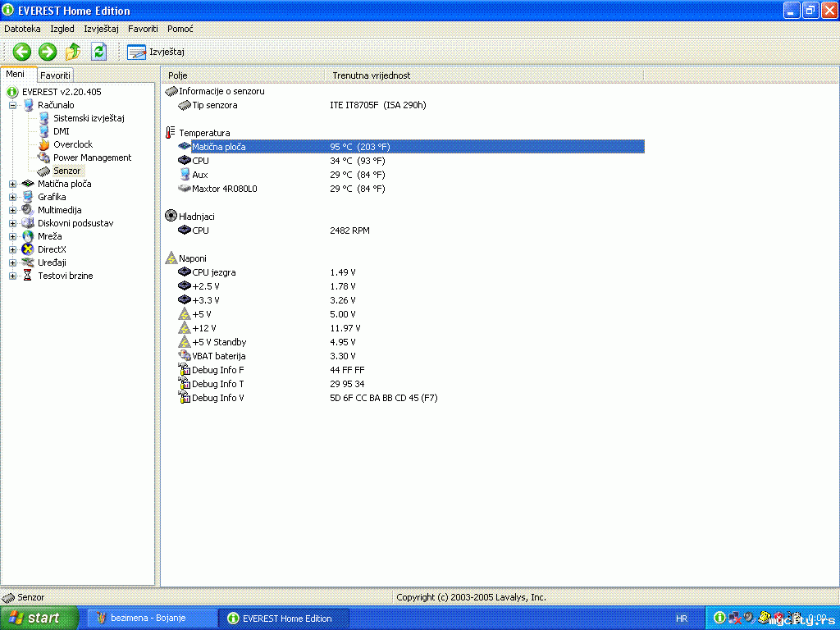Open the Izgled menu
The image size is (840, 630).
click(x=62, y=29)
